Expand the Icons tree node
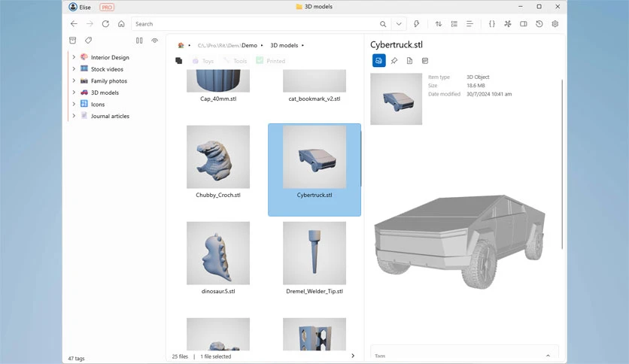The width and height of the screenshot is (629, 364). pyautogui.click(x=74, y=104)
